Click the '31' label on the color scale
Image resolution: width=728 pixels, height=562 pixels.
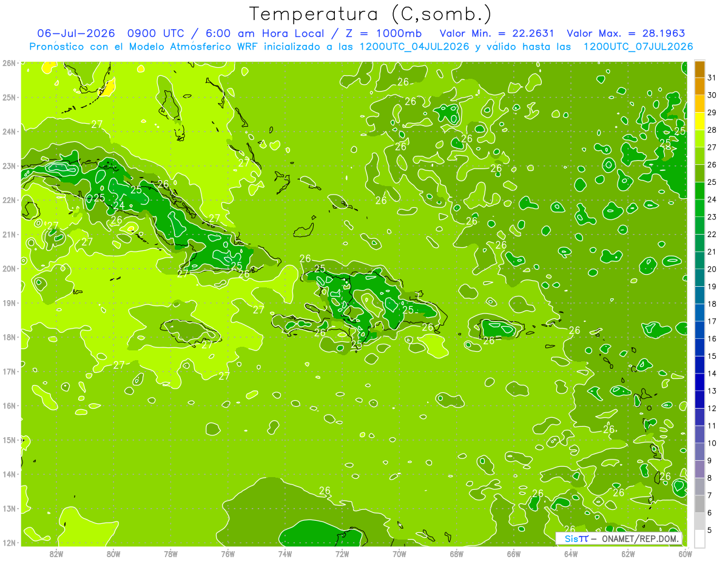tap(712, 78)
